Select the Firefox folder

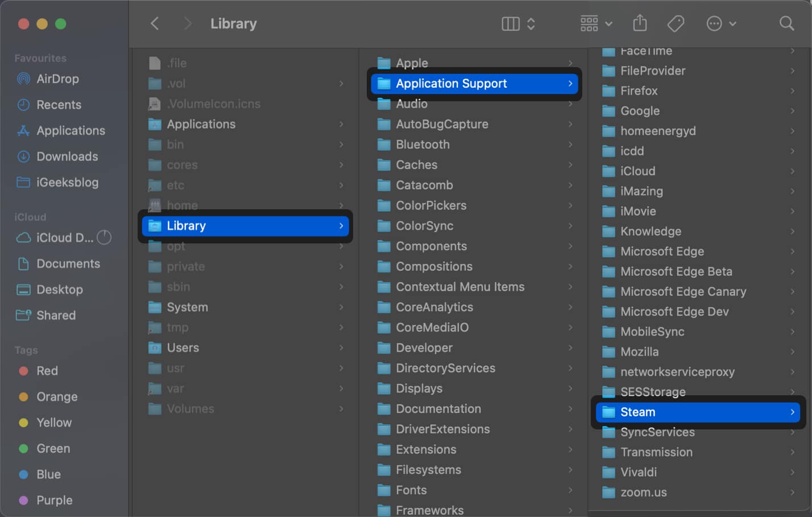click(x=698, y=91)
